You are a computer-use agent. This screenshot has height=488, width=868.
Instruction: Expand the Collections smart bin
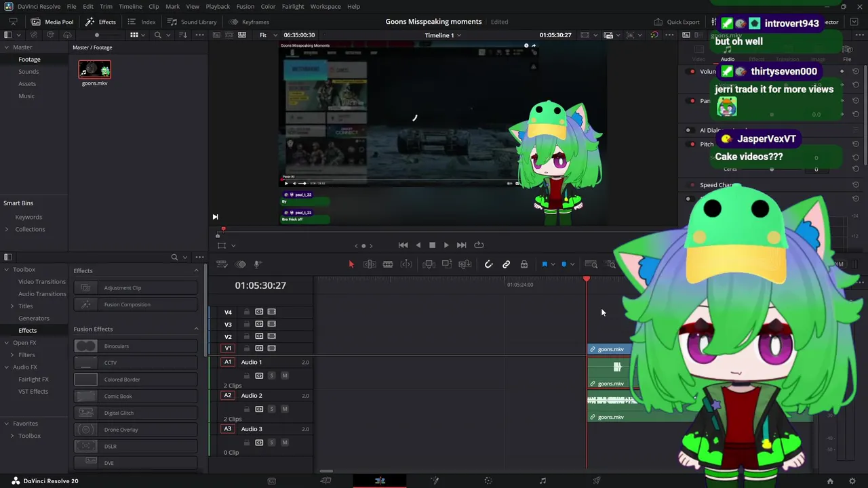pos(7,229)
